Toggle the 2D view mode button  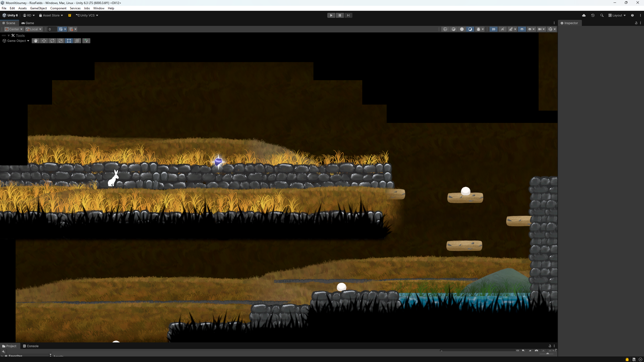coord(494,29)
